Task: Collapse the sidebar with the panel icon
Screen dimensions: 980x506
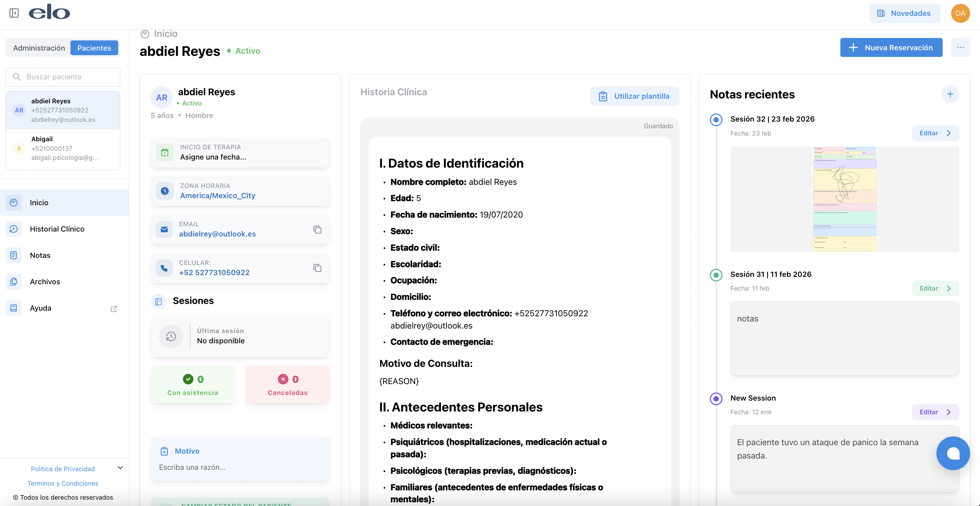Action: pyautogui.click(x=14, y=13)
